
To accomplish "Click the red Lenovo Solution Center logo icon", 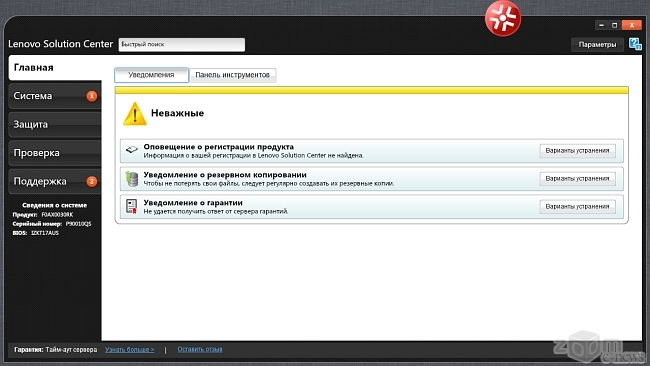I will click(x=503, y=18).
